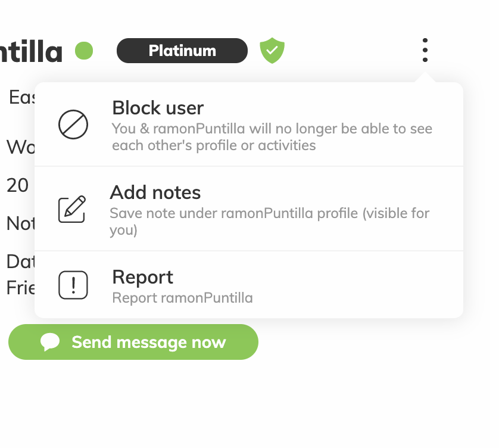Click the partially hidden 'Wo' profile line

point(21,147)
